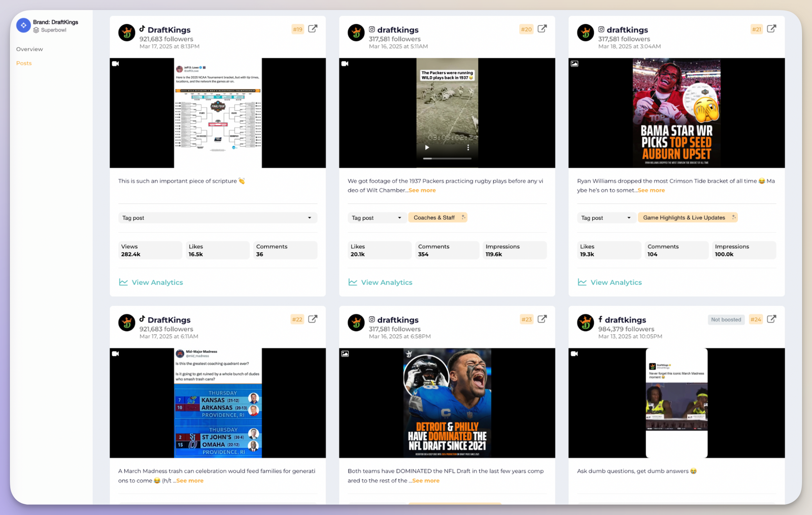Expand Tag post dropdown on post #19

pos(218,218)
